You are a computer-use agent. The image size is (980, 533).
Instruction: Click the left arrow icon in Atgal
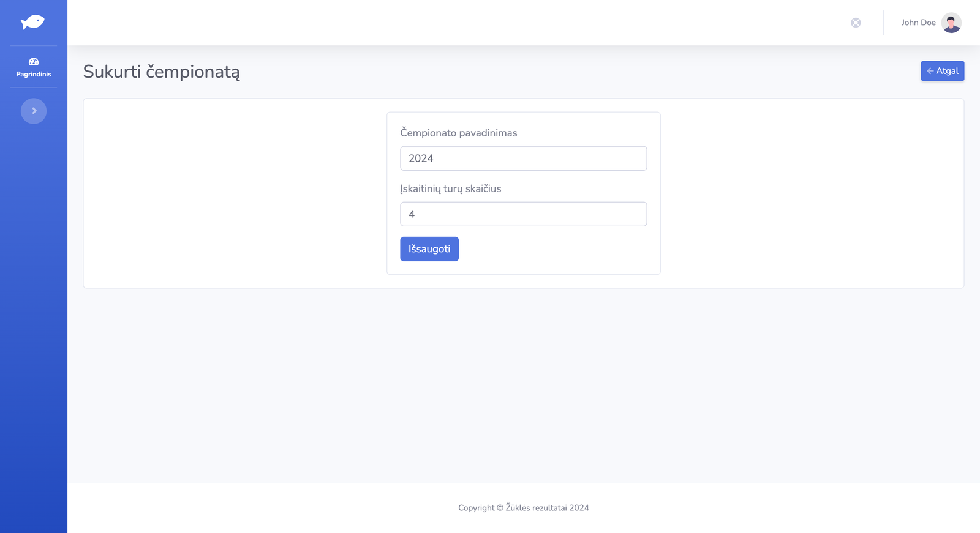(x=930, y=71)
